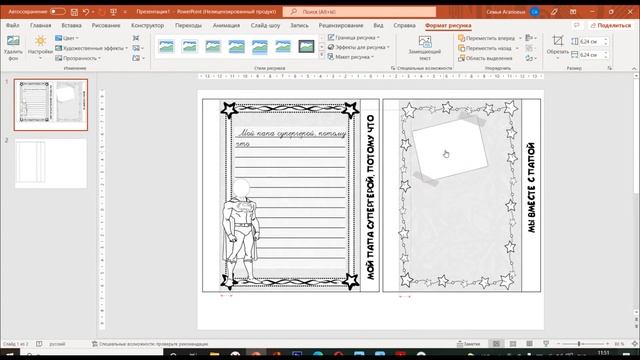
Task: Open the File (Файл) tab
Action: click(13, 25)
